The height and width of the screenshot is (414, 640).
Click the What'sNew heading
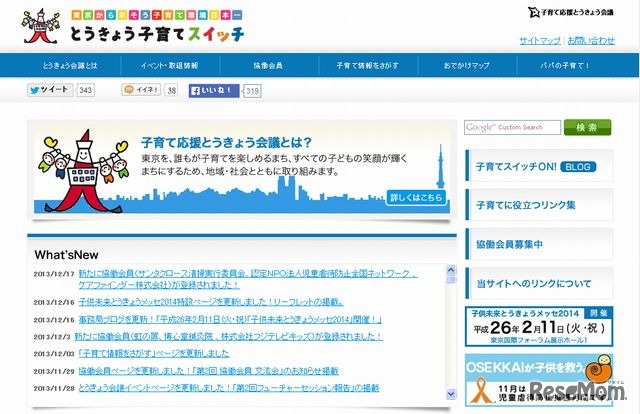coord(67,255)
